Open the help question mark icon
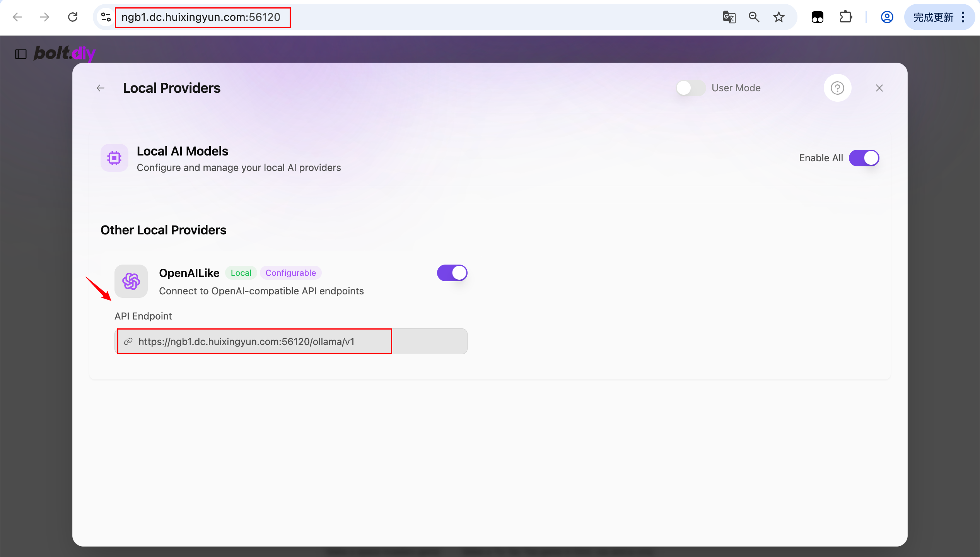 [837, 88]
